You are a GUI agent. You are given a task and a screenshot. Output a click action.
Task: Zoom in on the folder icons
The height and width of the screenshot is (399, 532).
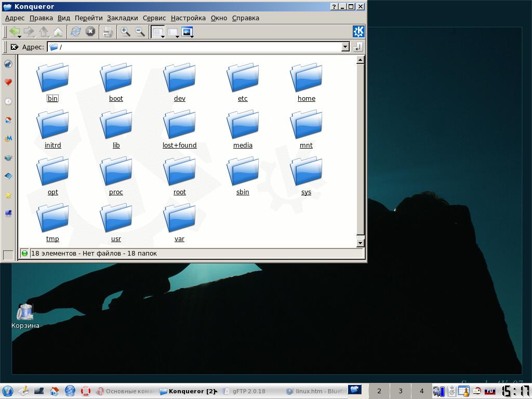pos(125,32)
